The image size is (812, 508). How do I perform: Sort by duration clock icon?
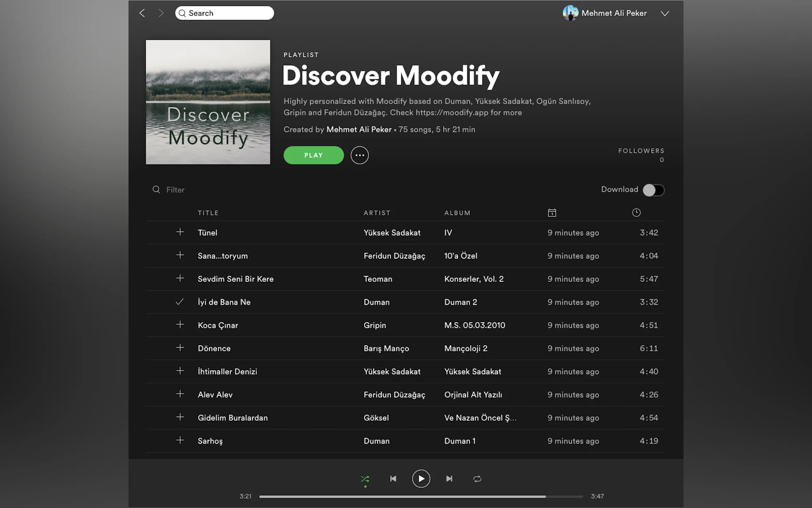[x=636, y=213]
